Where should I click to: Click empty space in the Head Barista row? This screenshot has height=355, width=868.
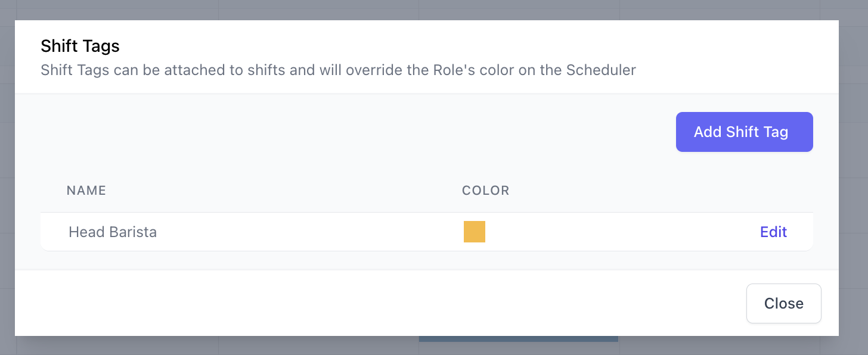click(x=596, y=232)
